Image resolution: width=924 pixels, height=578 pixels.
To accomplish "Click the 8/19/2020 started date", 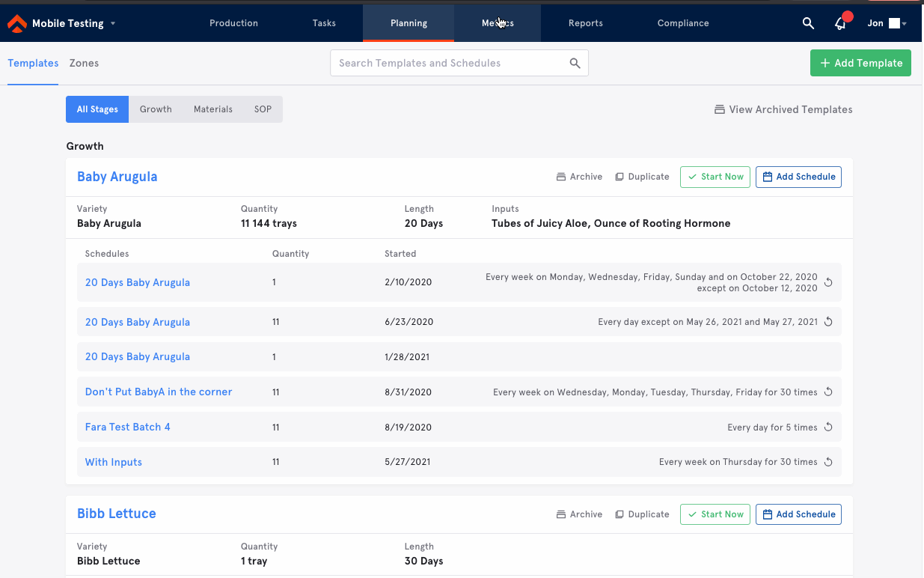I will point(409,428).
